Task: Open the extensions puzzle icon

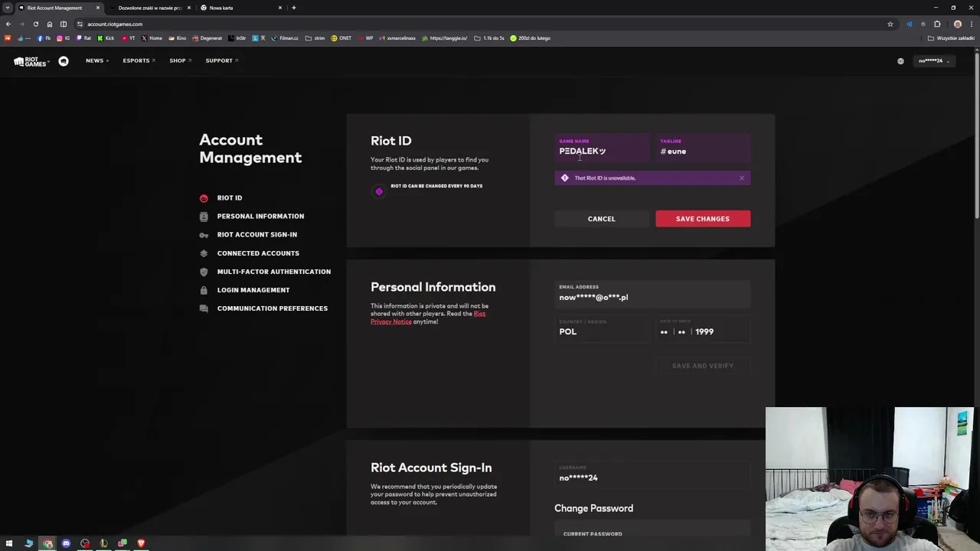Action: pyautogui.click(x=937, y=24)
